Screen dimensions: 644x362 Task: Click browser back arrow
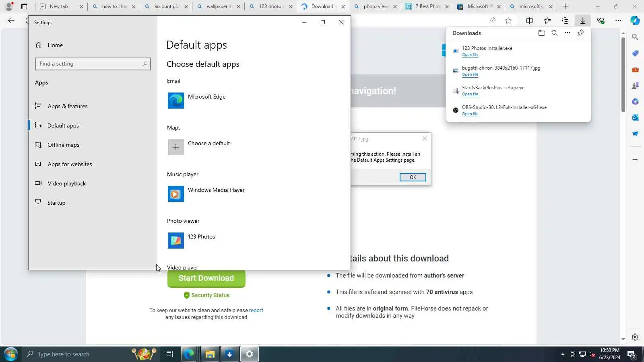click(x=11, y=21)
